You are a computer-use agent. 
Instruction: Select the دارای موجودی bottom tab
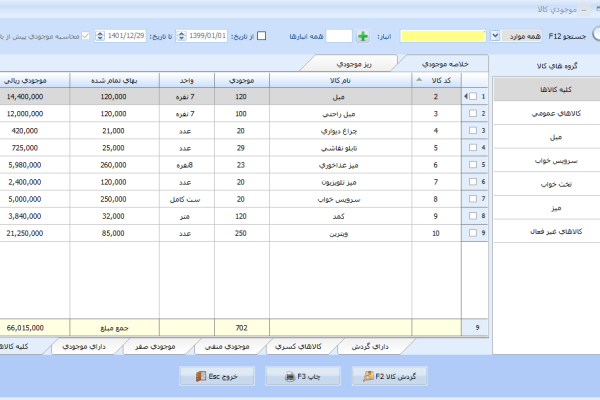tap(85, 347)
